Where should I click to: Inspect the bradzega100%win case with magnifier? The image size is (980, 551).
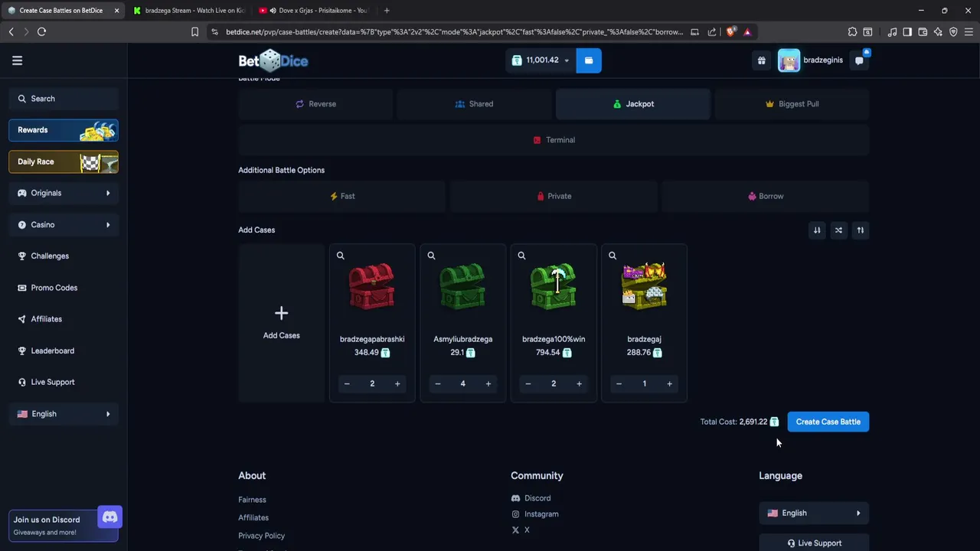tap(521, 256)
